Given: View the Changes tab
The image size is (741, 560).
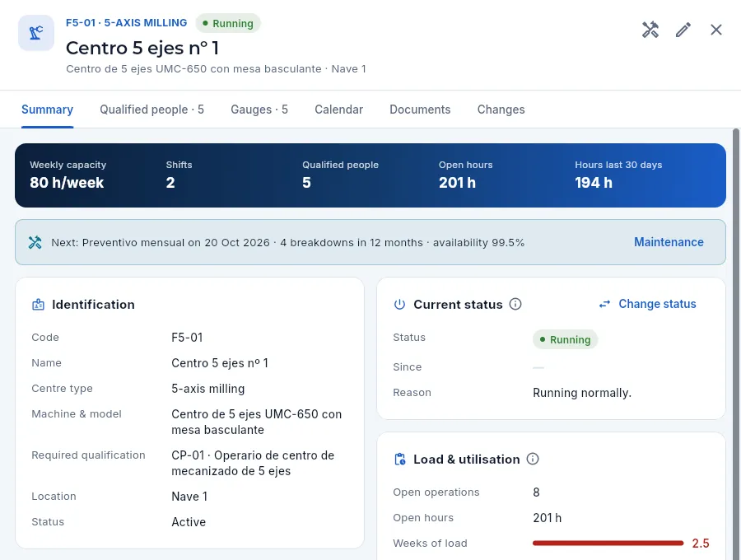Looking at the screenshot, I should pyautogui.click(x=501, y=110).
